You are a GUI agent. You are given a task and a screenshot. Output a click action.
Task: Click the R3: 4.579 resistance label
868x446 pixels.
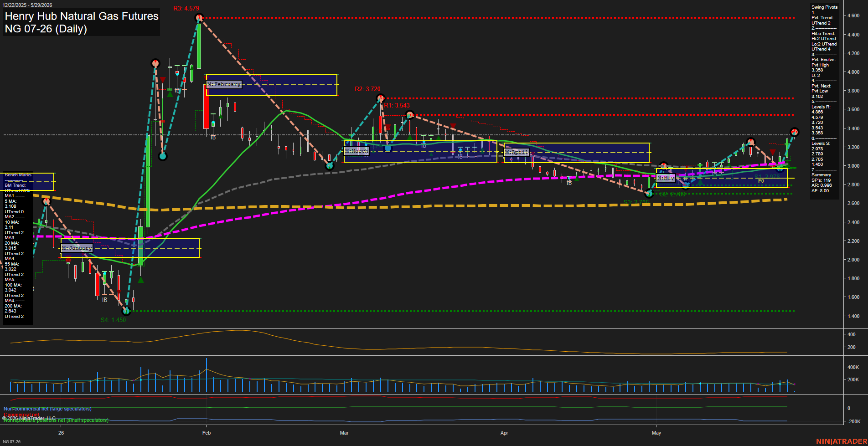[186, 8]
